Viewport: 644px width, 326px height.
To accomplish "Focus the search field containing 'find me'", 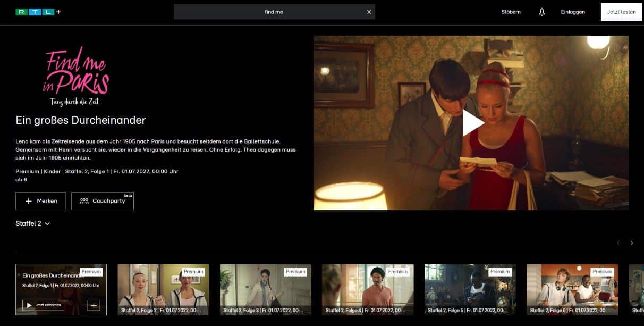I will click(x=274, y=12).
